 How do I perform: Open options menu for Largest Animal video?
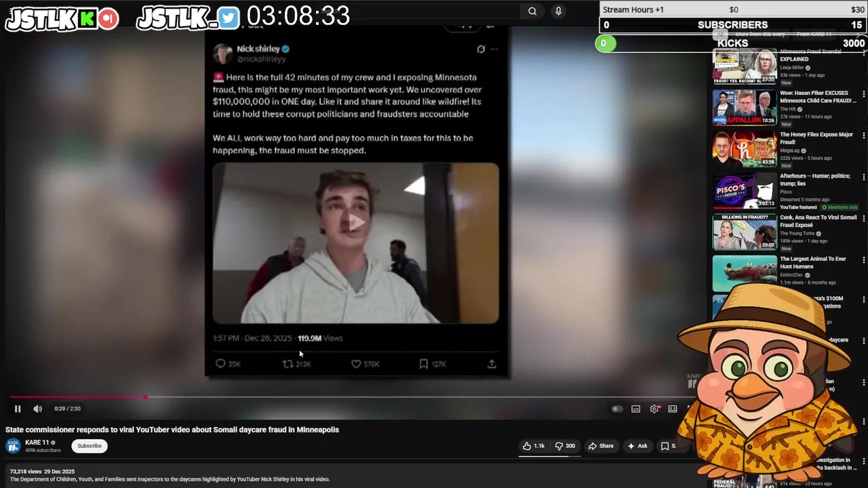coord(863,260)
